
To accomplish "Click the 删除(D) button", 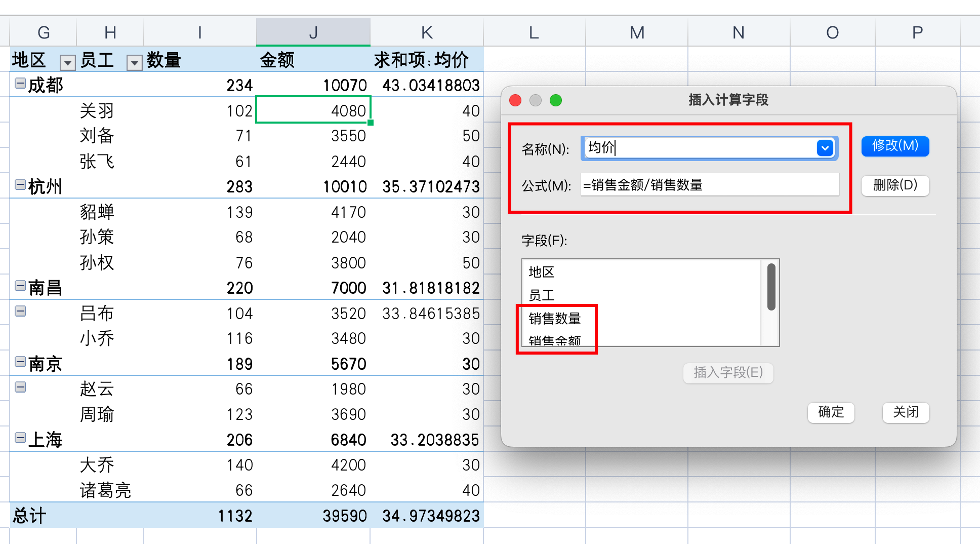I will click(x=895, y=185).
